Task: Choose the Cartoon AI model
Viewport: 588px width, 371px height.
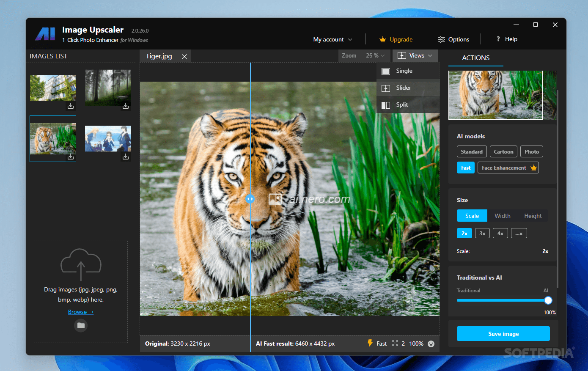Action: click(x=503, y=151)
